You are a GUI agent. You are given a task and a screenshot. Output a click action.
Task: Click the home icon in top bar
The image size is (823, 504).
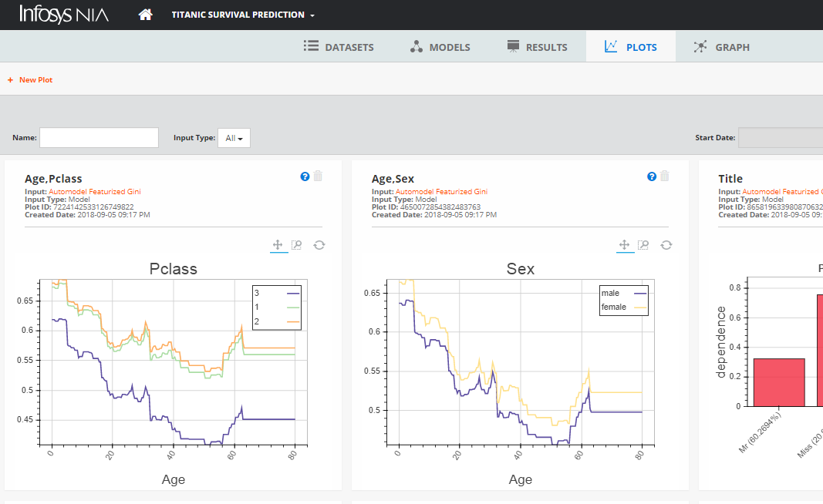[x=145, y=15]
